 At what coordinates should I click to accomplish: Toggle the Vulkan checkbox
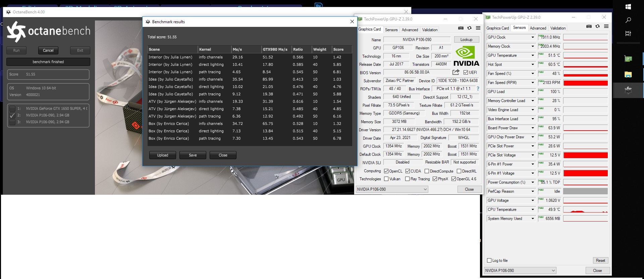click(386, 179)
